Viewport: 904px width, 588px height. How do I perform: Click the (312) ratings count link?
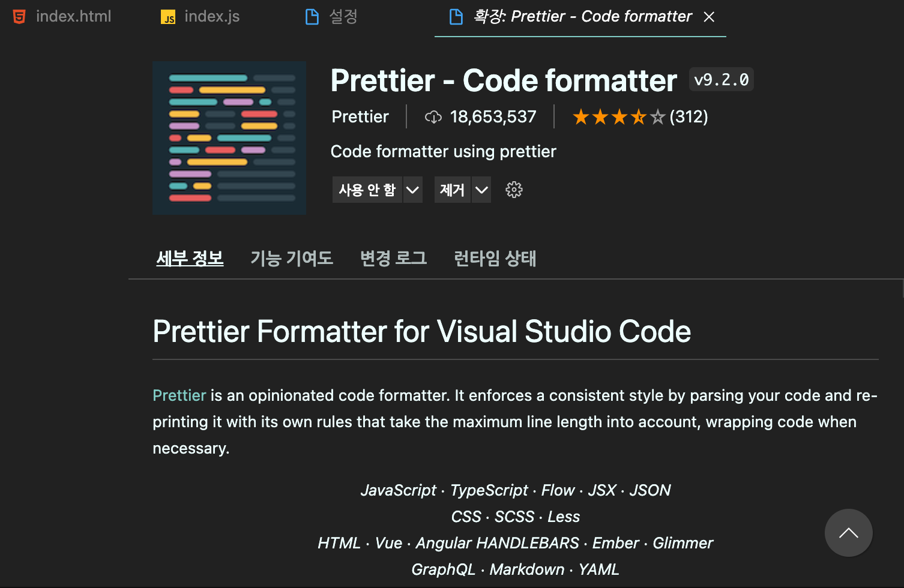[x=690, y=116]
